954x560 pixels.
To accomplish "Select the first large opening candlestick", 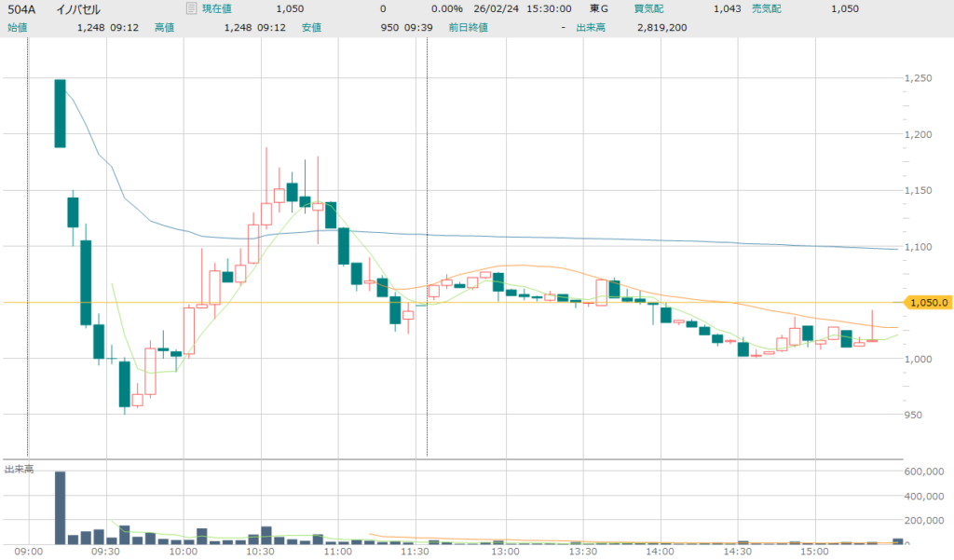I will click(60, 113).
